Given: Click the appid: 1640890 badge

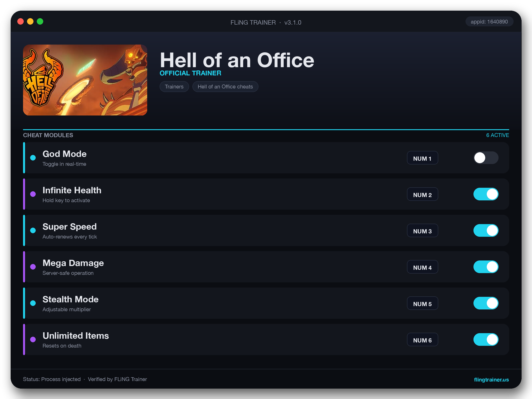Looking at the screenshot, I should coord(489,22).
